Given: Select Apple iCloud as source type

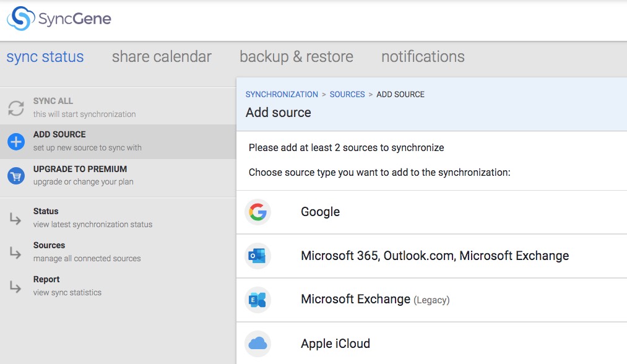Looking at the screenshot, I should click(431, 343).
